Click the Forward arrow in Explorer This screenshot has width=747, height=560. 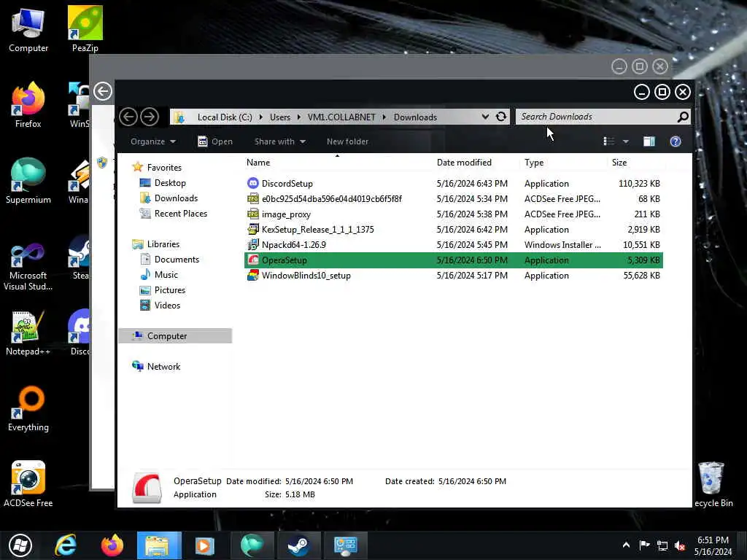coord(150,117)
